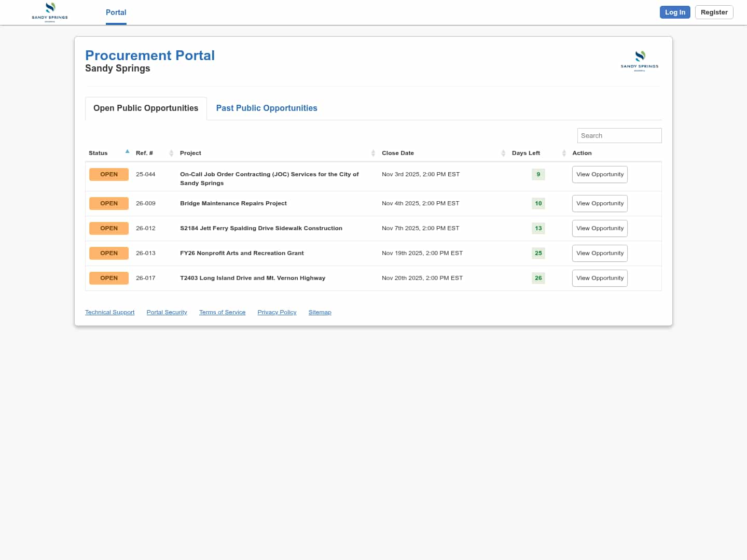747x560 pixels.
Task: Open the Privacy Policy link
Action: click(x=276, y=312)
